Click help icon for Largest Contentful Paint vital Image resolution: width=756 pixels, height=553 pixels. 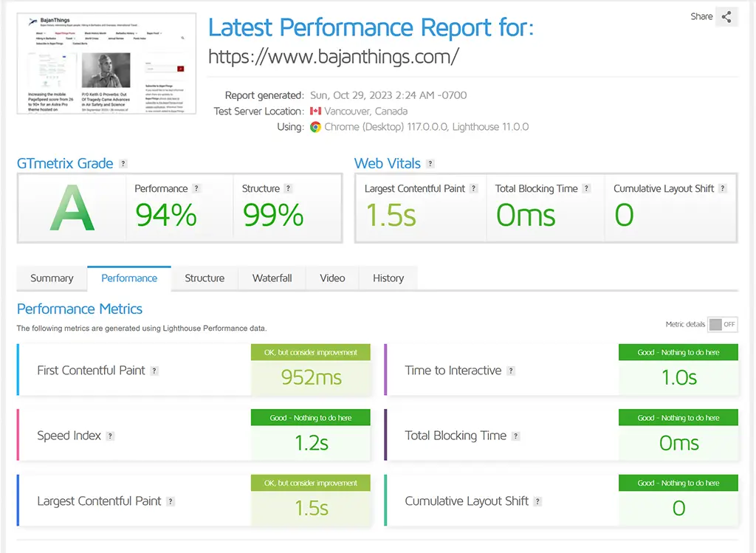pyautogui.click(x=473, y=188)
